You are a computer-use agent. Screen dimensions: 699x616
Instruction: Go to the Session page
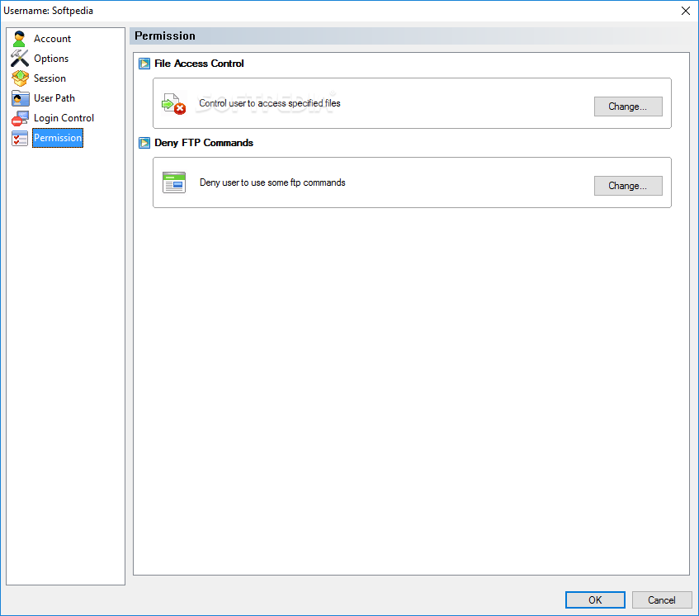[50, 78]
